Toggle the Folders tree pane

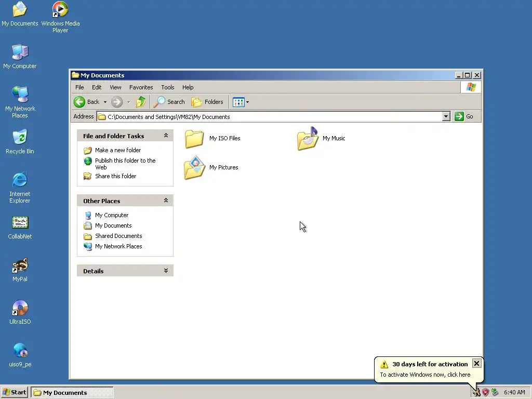click(207, 102)
